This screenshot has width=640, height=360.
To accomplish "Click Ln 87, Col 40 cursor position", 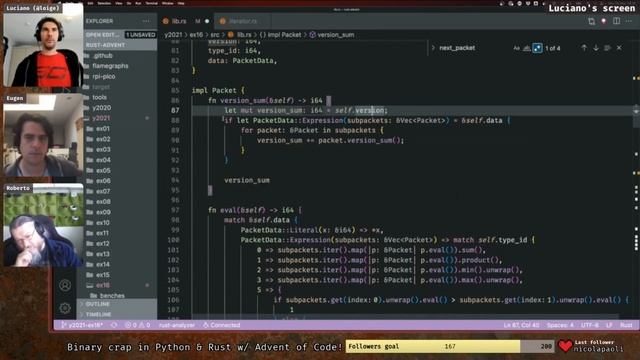I will tap(521, 325).
